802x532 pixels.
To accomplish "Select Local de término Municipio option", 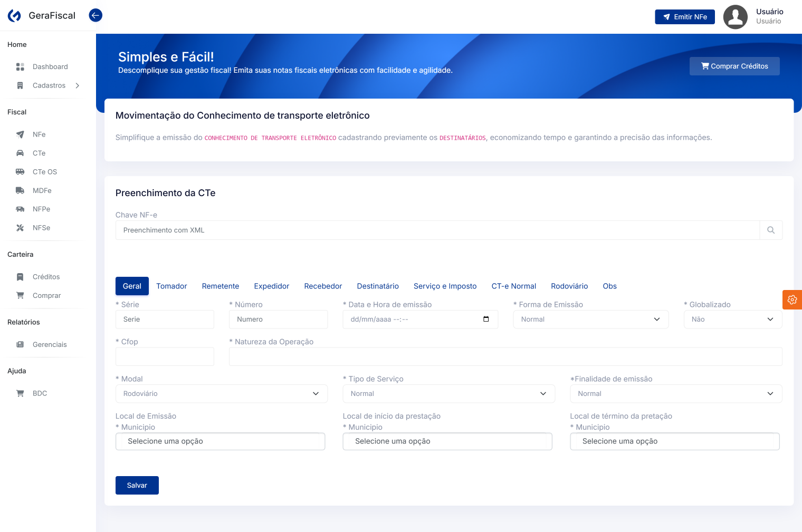I will pyautogui.click(x=675, y=441).
